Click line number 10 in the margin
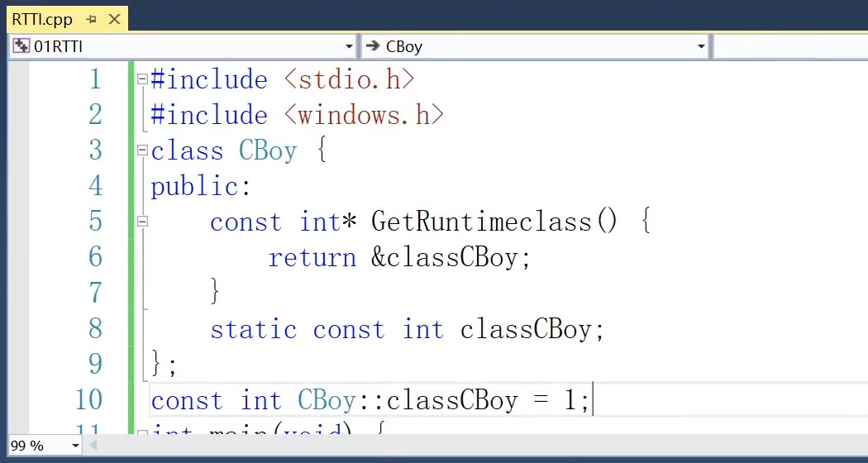868x463 pixels. (88, 400)
